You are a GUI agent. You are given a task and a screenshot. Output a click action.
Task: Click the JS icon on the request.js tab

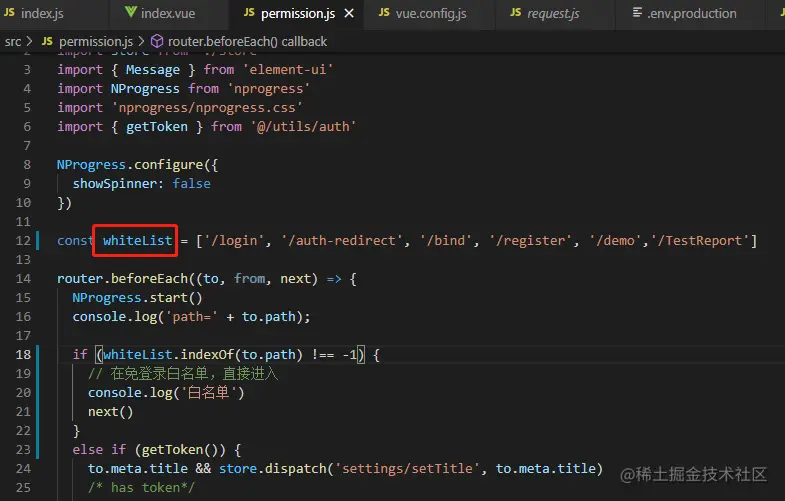point(516,12)
